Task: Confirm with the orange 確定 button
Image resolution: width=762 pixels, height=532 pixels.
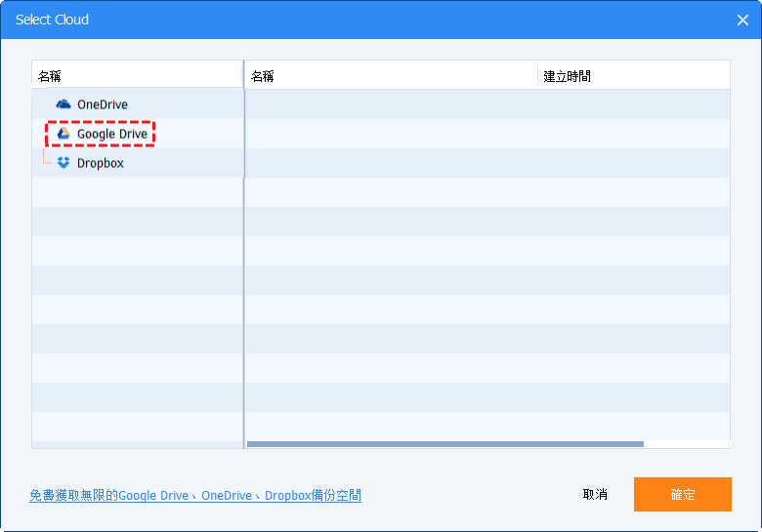Action: [x=682, y=494]
